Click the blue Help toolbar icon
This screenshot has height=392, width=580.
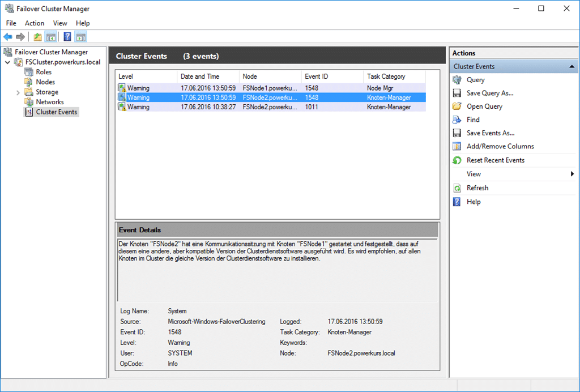click(x=67, y=37)
